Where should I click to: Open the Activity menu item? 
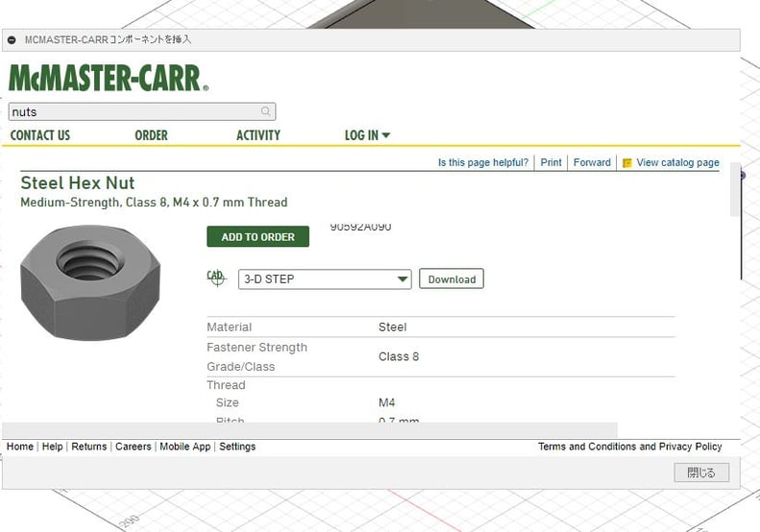tap(258, 135)
